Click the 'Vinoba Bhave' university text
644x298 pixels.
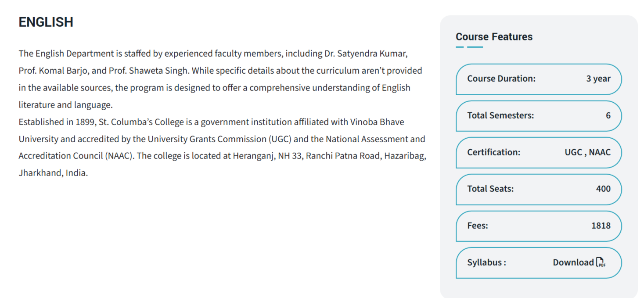377,122
